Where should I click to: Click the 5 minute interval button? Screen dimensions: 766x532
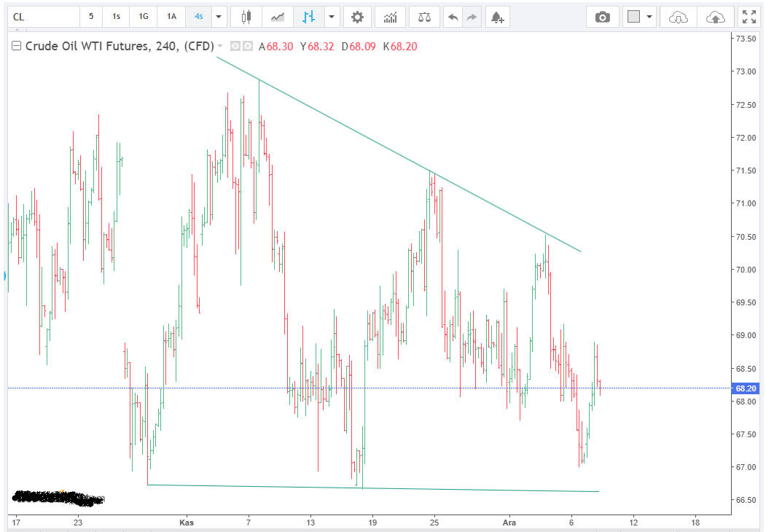91,16
